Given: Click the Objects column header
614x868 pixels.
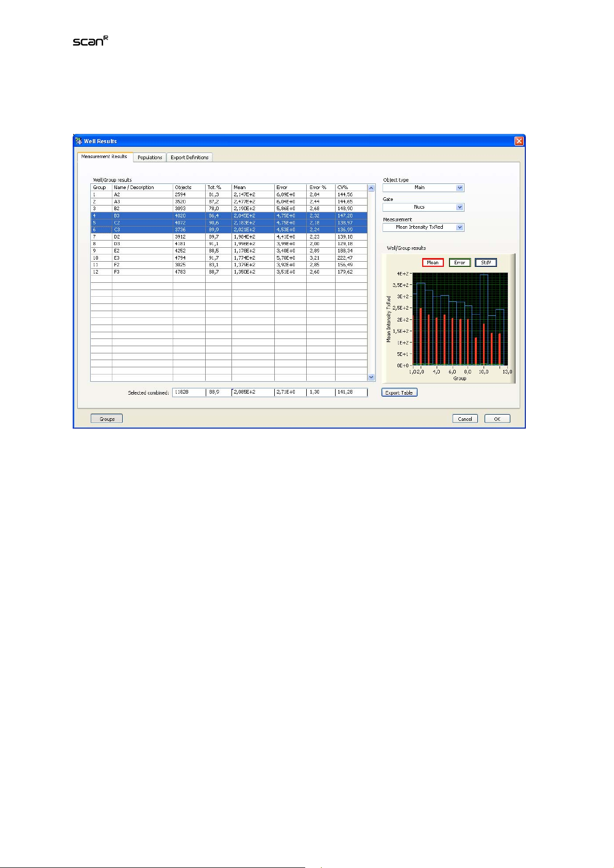Looking at the screenshot, I should (x=189, y=188).
